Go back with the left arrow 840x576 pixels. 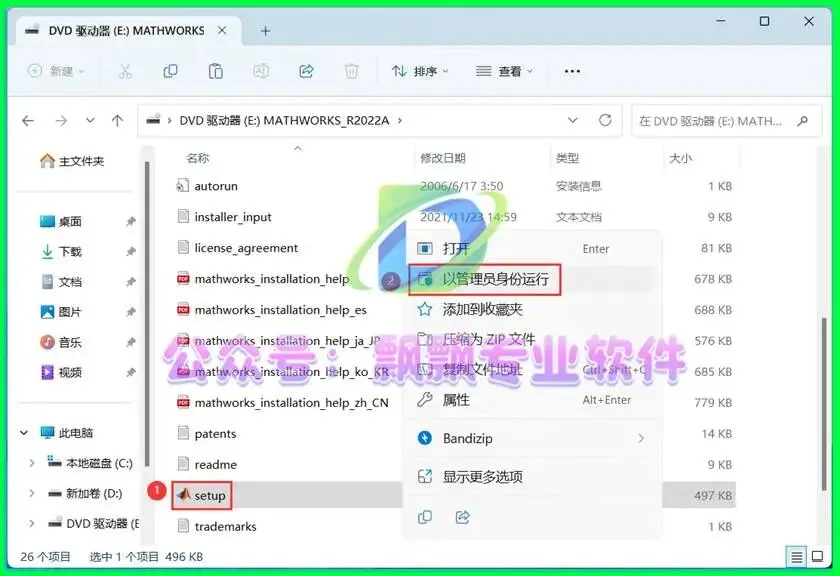point(28,121)
